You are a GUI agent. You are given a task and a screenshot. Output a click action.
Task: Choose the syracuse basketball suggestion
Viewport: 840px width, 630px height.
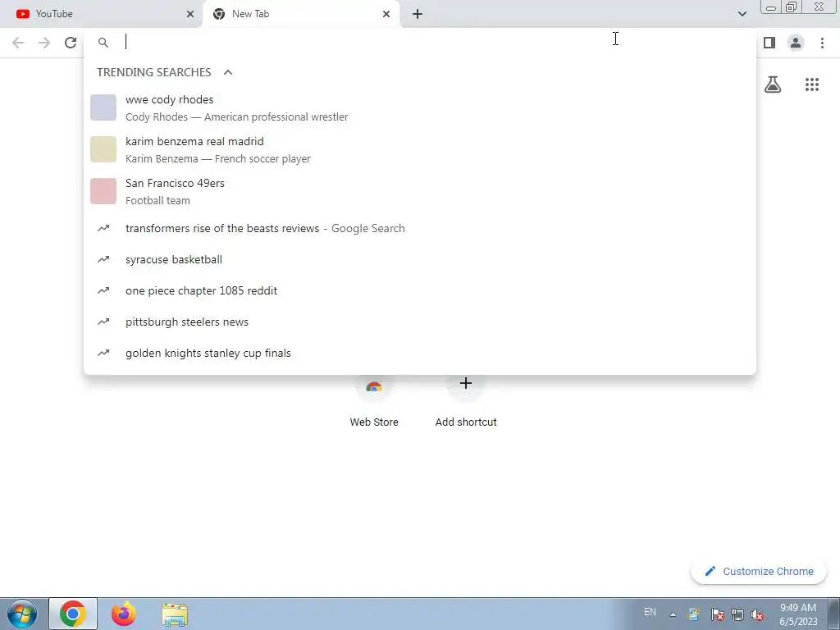pos(420,259)
